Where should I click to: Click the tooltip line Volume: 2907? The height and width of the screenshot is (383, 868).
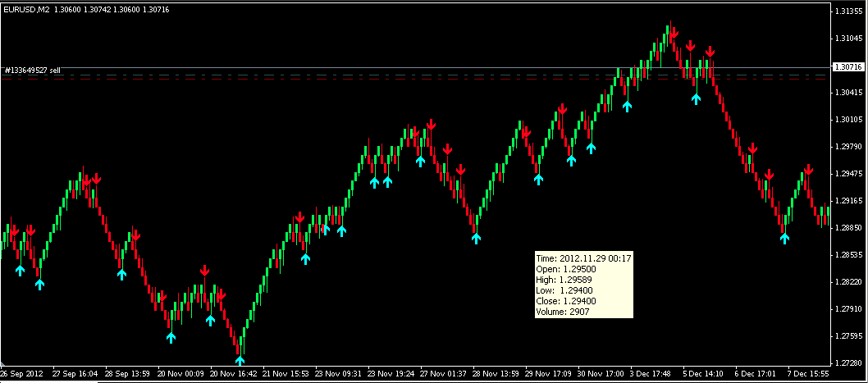[563, 312]
